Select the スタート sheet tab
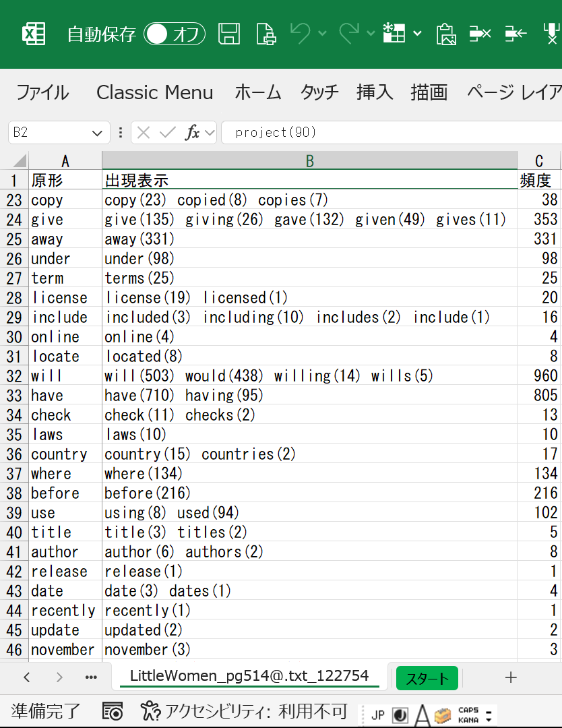 coord(427,678)
